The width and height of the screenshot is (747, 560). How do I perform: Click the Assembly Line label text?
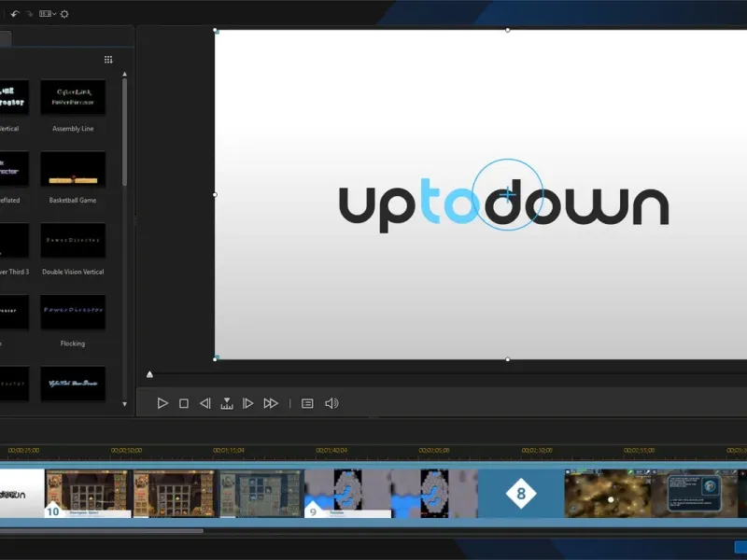click(73, 129)
